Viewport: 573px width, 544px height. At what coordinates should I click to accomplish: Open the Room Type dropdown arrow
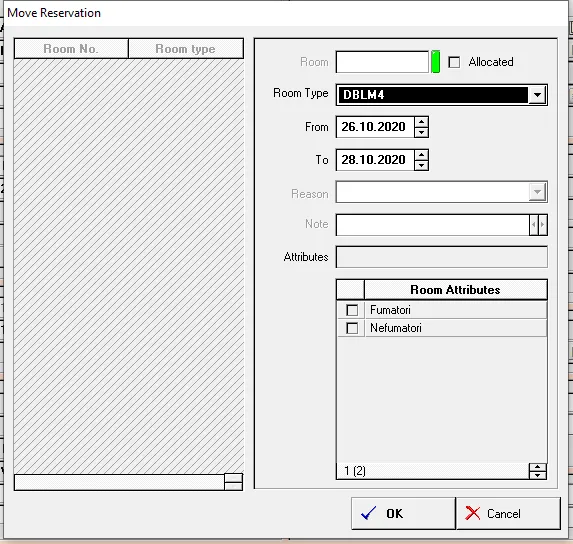537,95
